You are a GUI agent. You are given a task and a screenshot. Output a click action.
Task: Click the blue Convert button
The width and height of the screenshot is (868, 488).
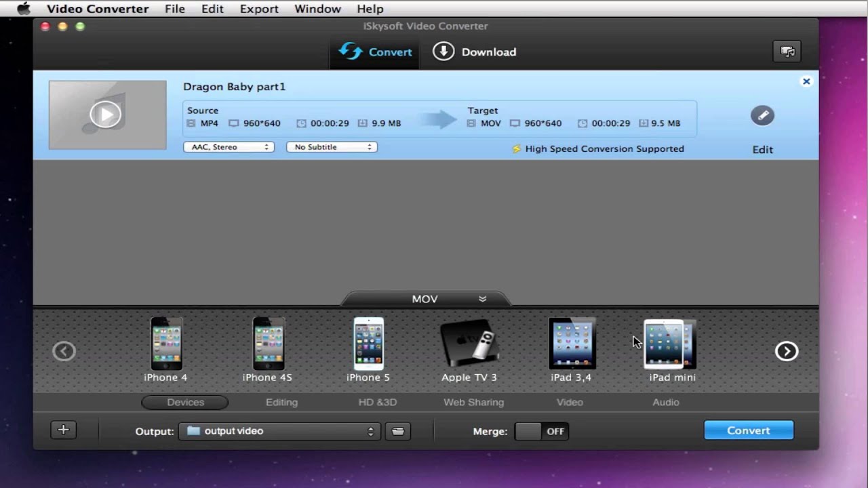(x=749, y=430)
